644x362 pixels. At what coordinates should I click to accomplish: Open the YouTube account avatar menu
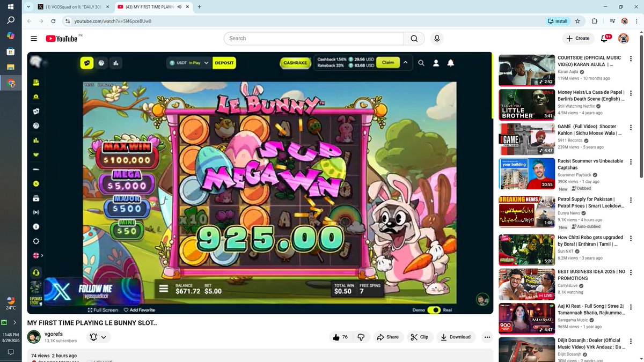click(x=624, y=39)
